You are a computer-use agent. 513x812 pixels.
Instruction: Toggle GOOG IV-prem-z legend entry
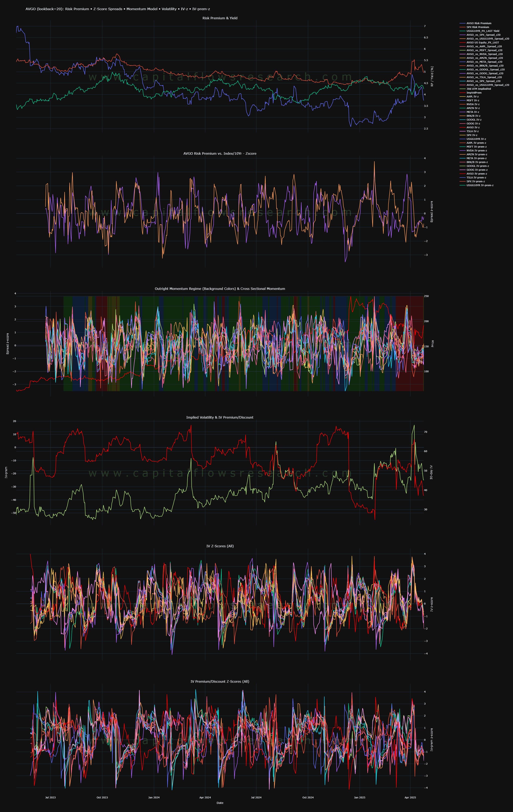[474, 170]
